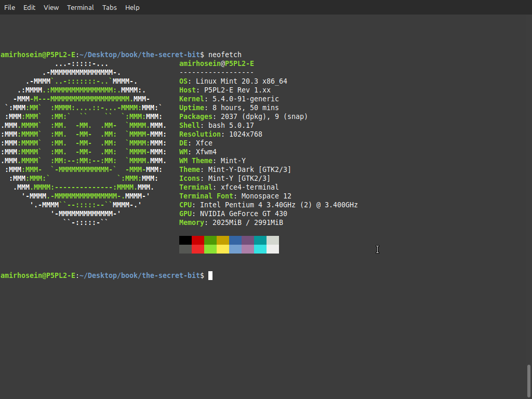Click the 'Resolution: 1024x768' line
Screen dimensions: 532x399
coord(221,135)
